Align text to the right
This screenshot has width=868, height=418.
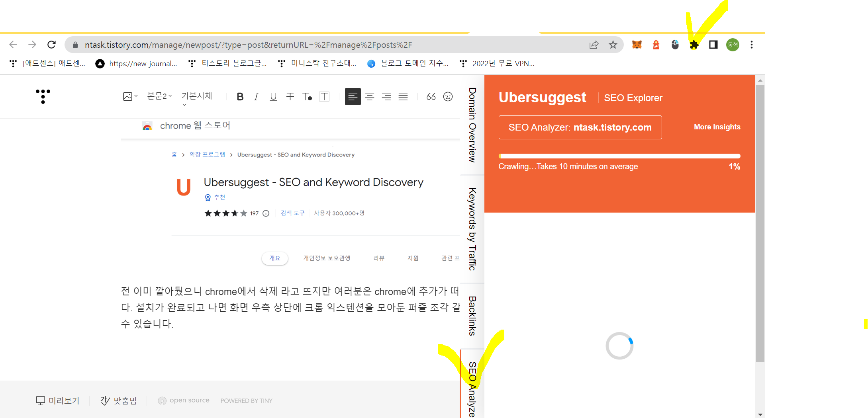tap(386, 96)
